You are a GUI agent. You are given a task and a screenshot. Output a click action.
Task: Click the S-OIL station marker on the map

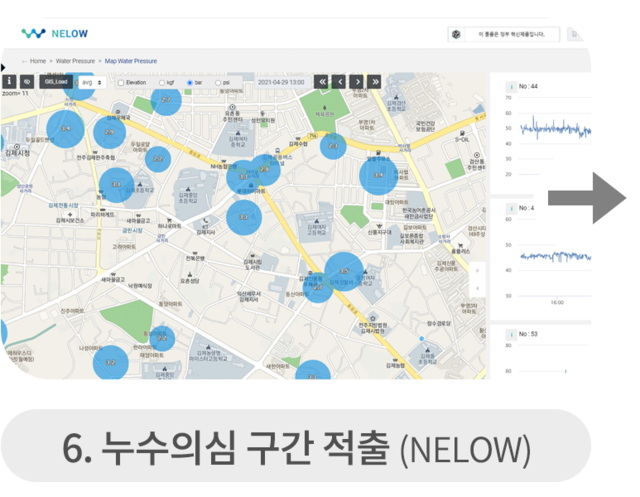462,137
